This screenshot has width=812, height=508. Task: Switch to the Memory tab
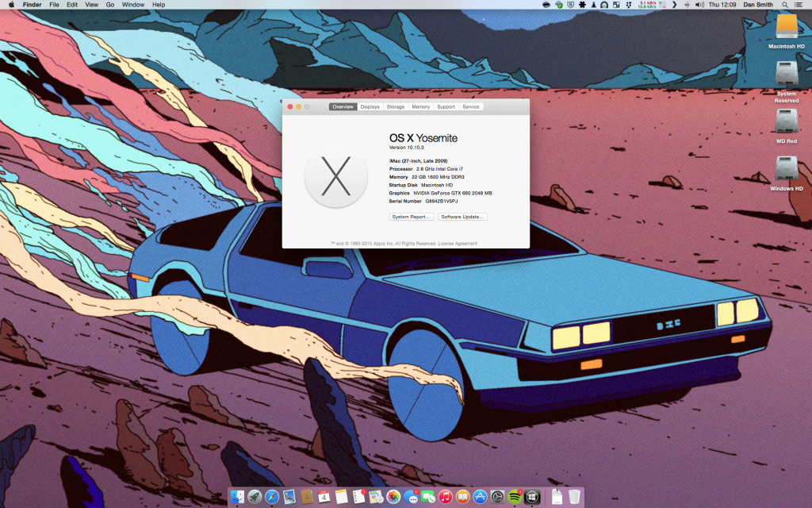[420, 107]
